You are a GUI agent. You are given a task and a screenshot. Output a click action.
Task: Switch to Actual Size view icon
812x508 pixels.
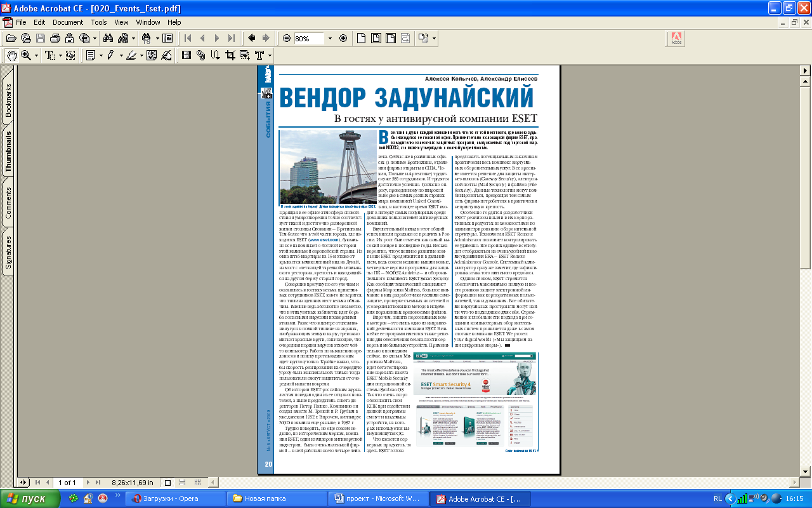point(361,38)
